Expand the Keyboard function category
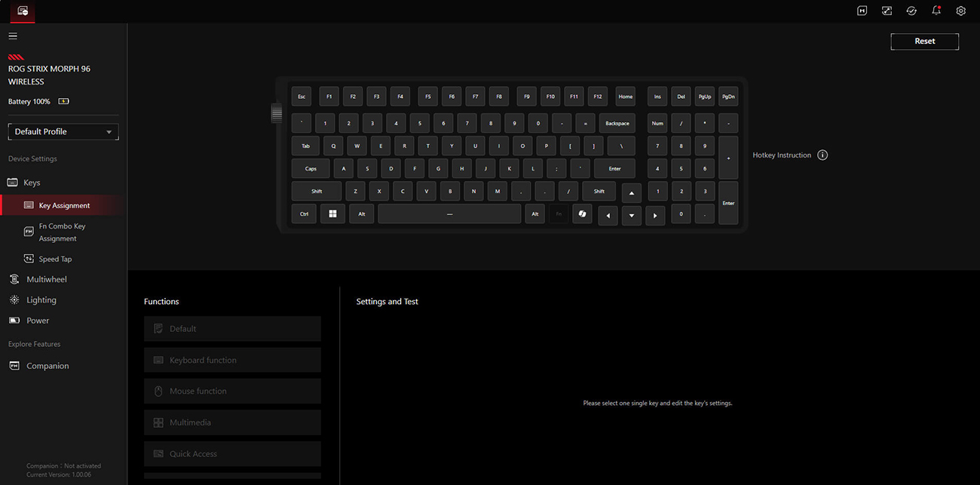Image resolution: width=980 pixels, height=485 pixels. pos(232,359)
